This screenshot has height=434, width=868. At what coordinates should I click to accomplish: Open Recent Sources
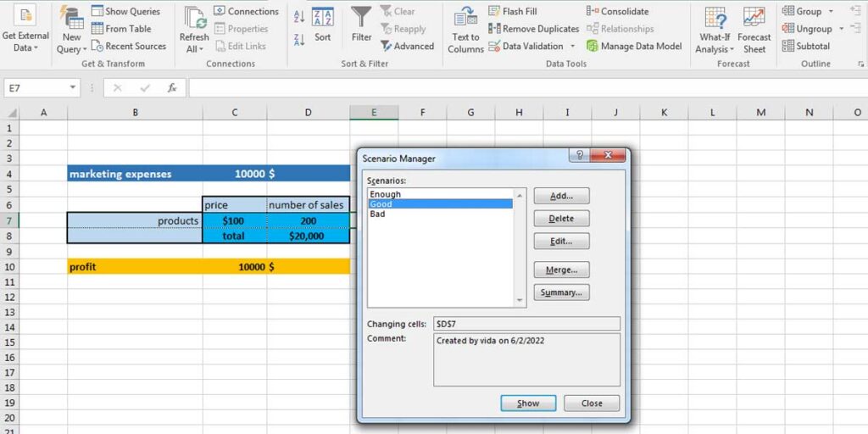[x=129, y=47]
